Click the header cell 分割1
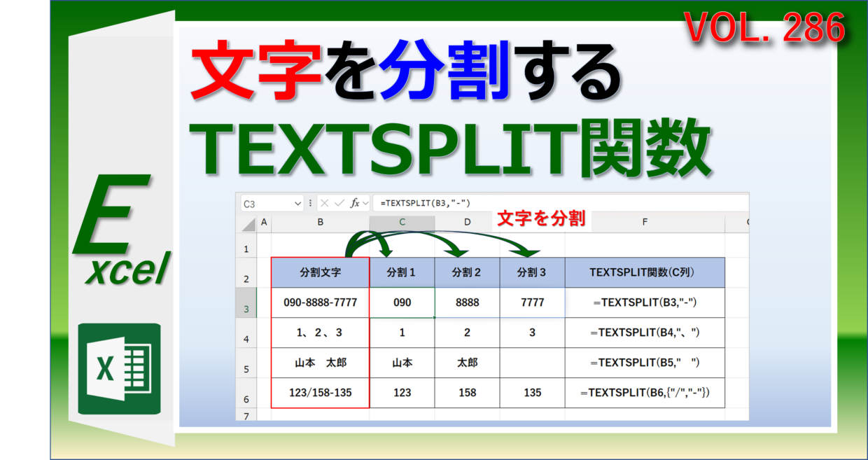 tap(402, 272)
